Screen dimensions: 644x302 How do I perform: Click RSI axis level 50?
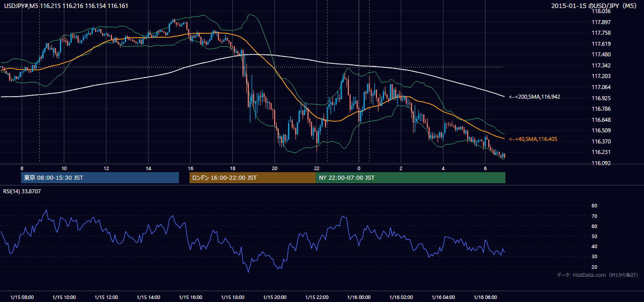click(x=594, y=236)
